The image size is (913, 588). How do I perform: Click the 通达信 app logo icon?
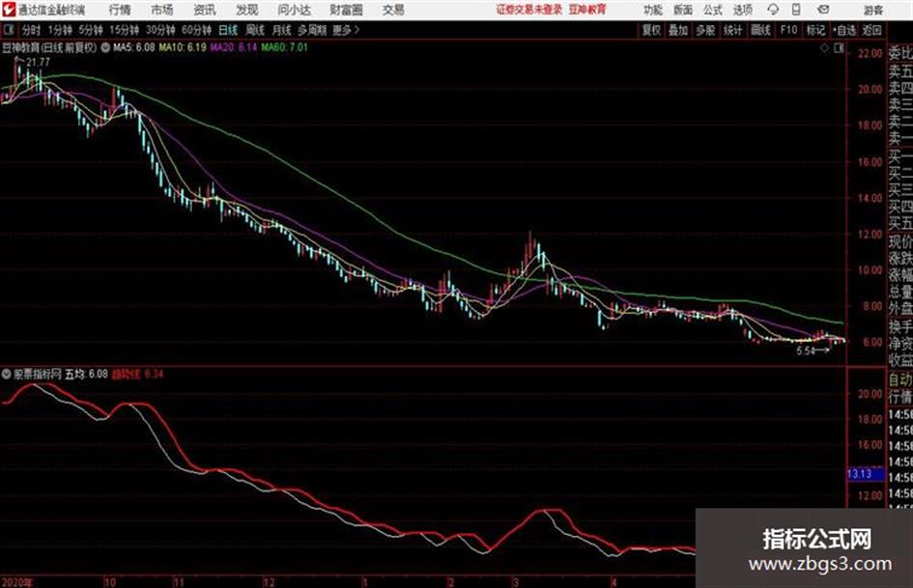8,9
